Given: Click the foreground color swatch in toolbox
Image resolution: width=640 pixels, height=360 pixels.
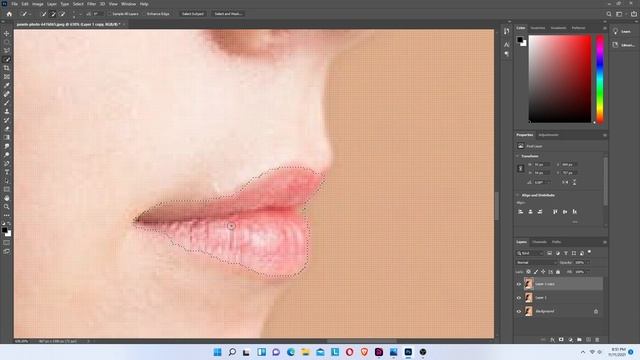Looking at the screenshot, I should pos(4,231).
